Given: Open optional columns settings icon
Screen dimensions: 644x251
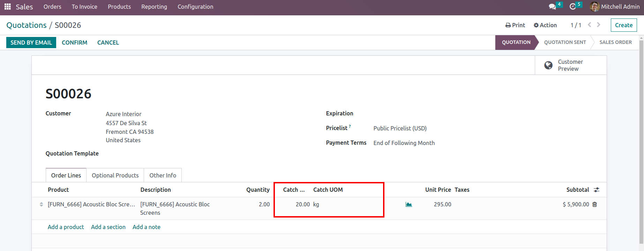Looking at the screenshot, I should click(597, 190).
